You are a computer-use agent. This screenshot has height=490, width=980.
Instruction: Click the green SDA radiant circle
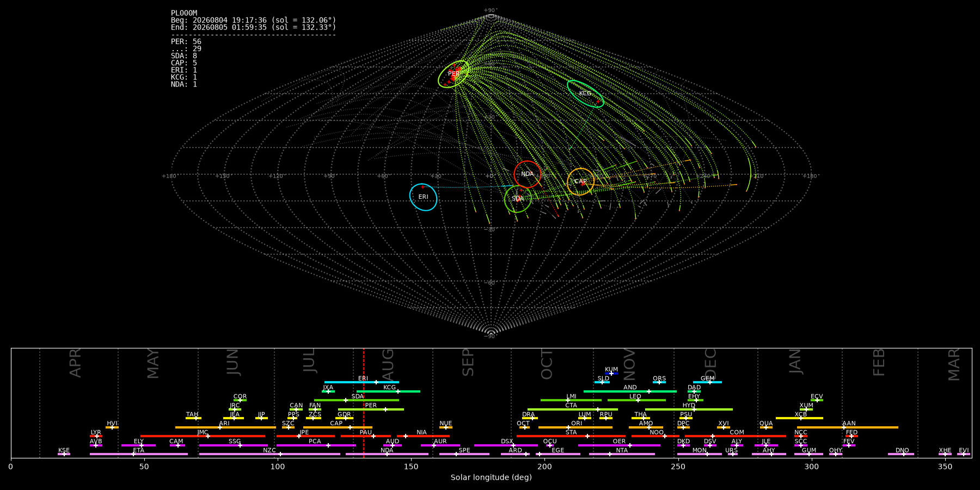518,199
